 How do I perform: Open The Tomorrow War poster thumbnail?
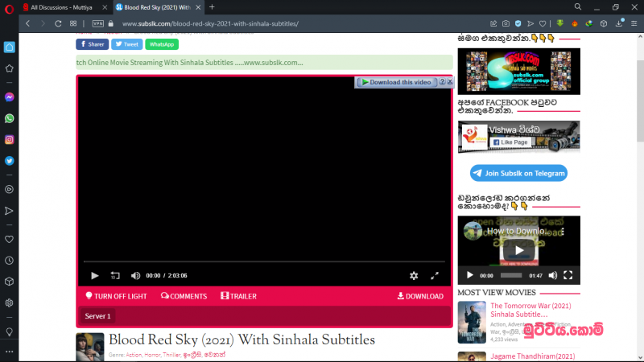[472, 323]
